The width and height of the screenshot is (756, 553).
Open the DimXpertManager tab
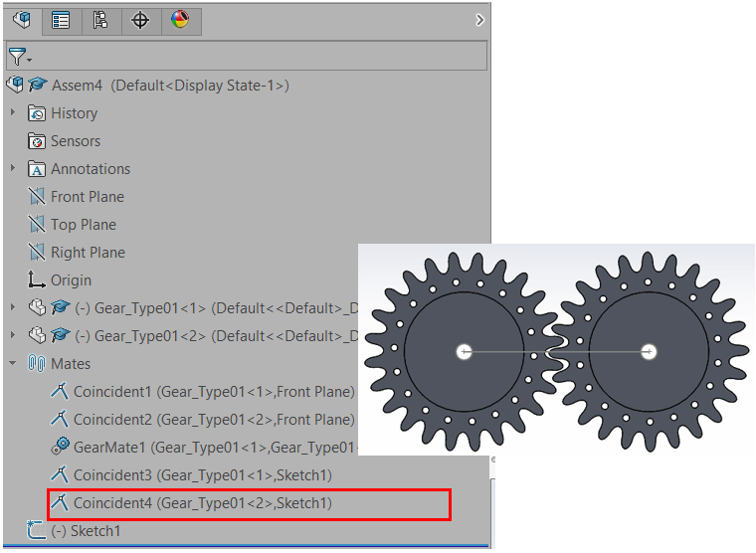(x=141, y=20)
